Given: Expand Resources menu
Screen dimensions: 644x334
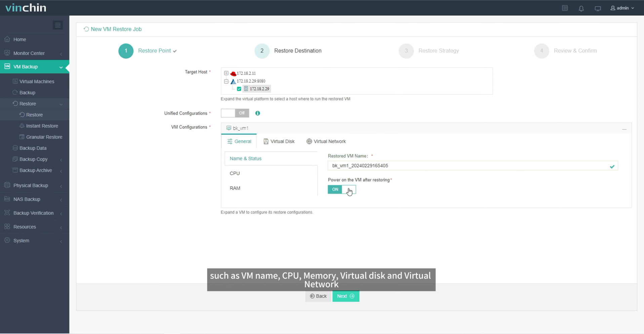Looking at the screenshot, I should [x=35, y=227].
